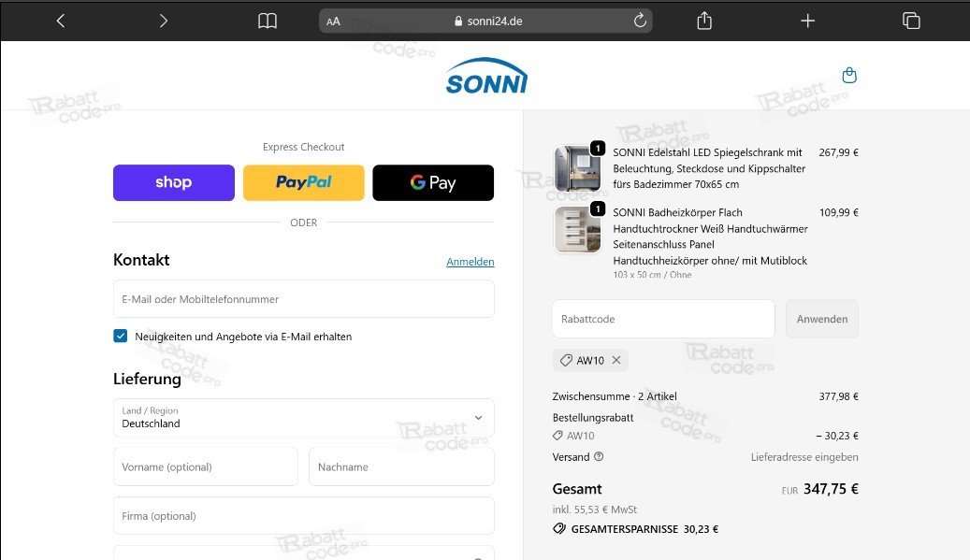Focus the Rabattcode input field

663,319
